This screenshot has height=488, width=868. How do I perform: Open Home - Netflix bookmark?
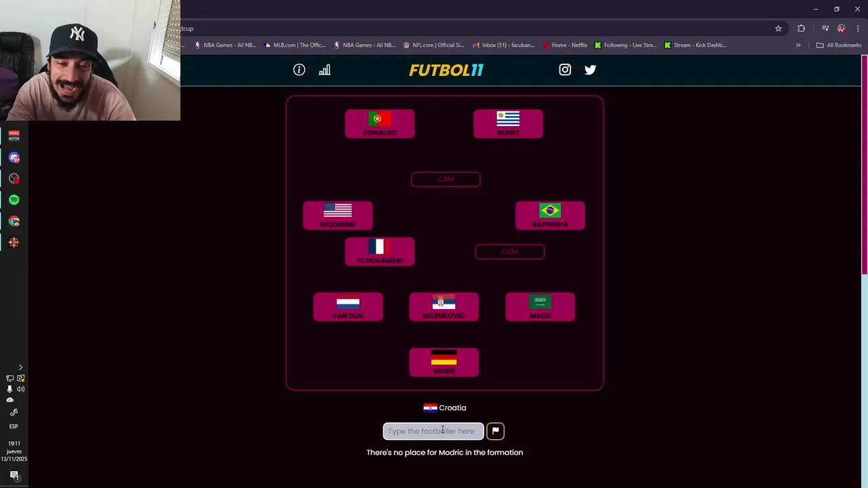pos(565,45)
